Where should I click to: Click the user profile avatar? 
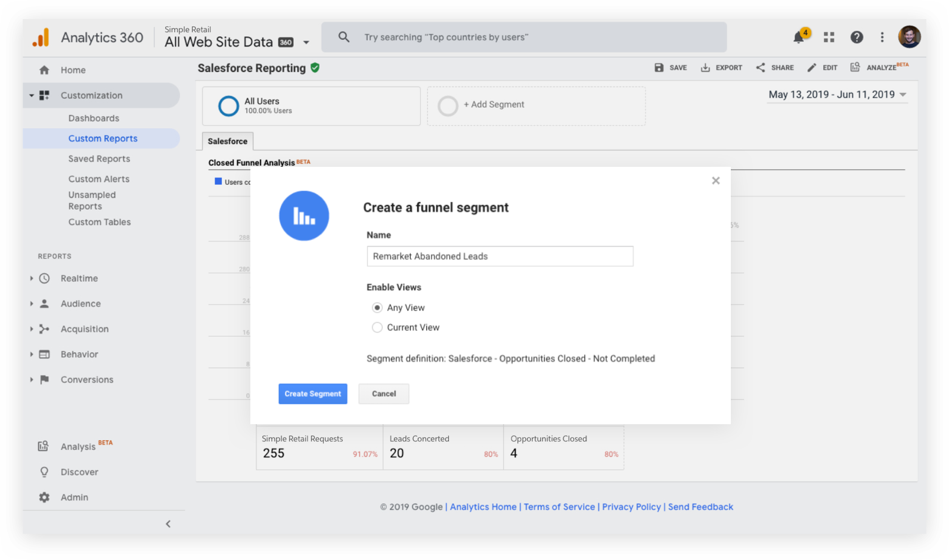[909, 37]
